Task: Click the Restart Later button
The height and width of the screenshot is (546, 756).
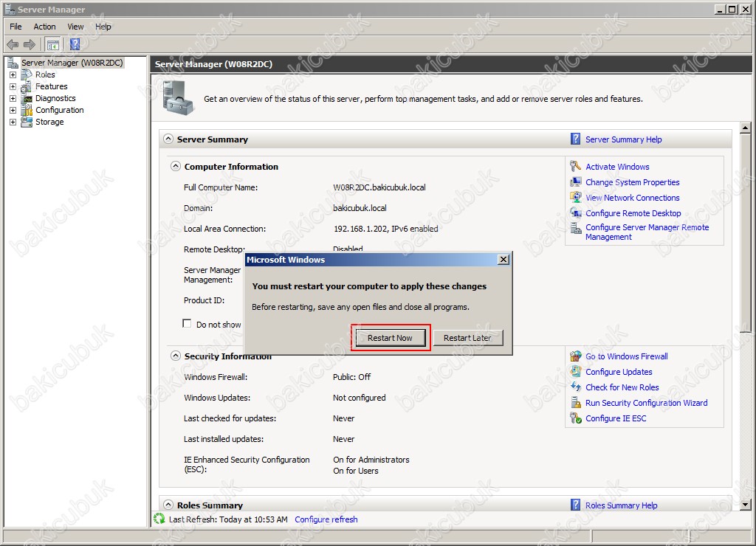Action: click(x=467, y=338)
